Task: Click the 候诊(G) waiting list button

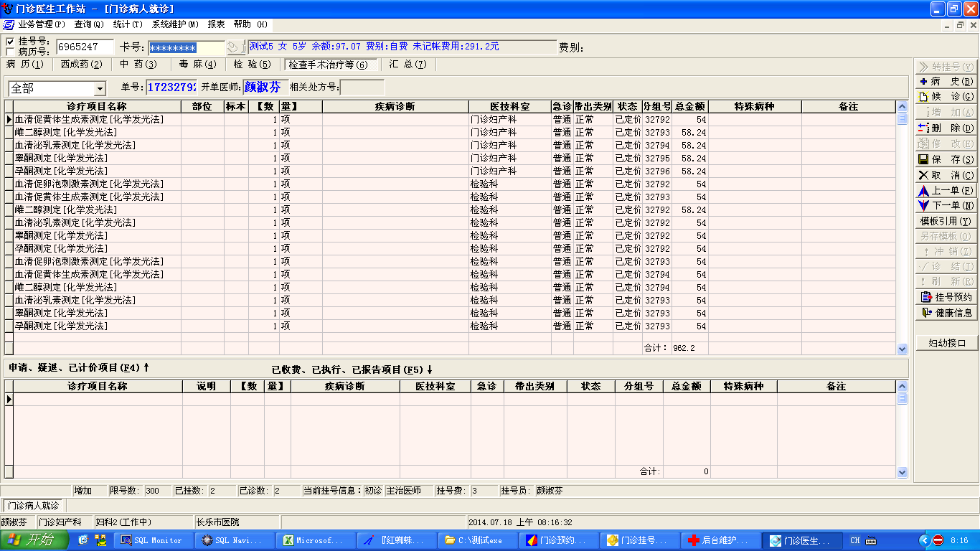Action: point(946,97)
